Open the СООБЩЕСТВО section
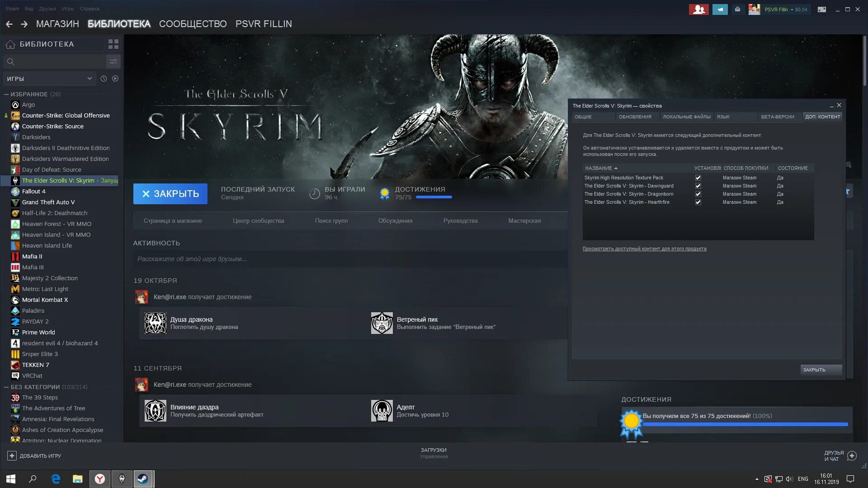Viewport: 868px width, 488px height. point(193,24)
